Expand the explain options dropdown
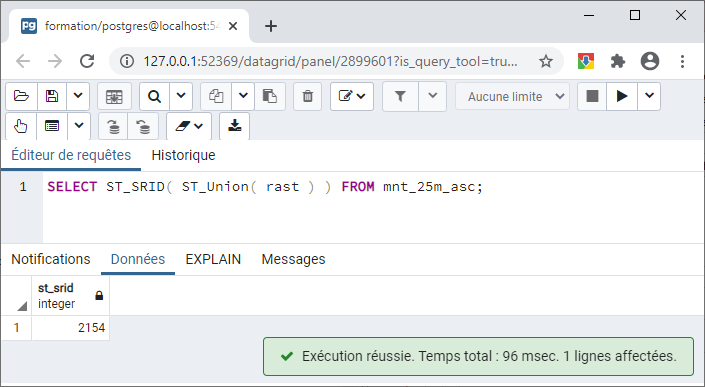The height and width of the screenshot is (387, 705). coord(79,126)
